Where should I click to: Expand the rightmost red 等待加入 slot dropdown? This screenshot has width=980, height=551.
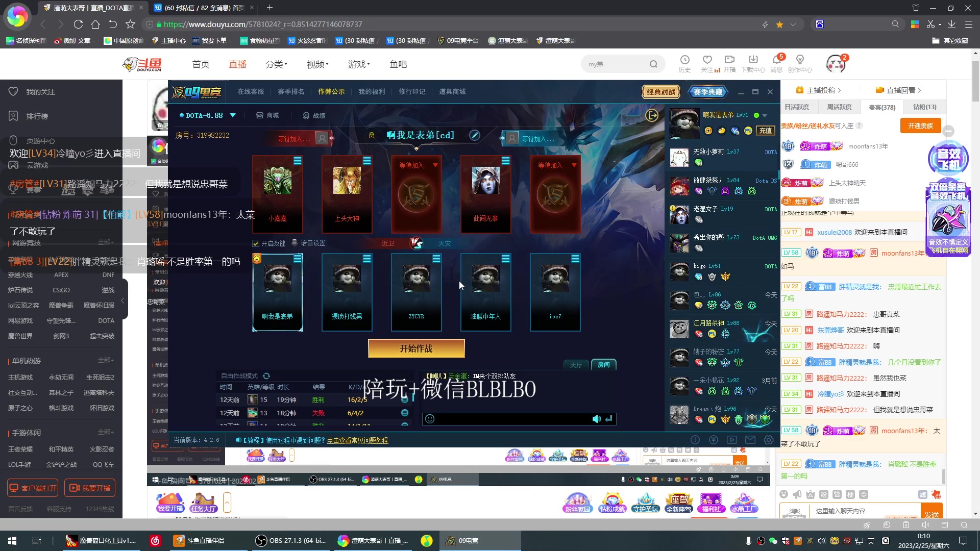(x=574, y=165)
